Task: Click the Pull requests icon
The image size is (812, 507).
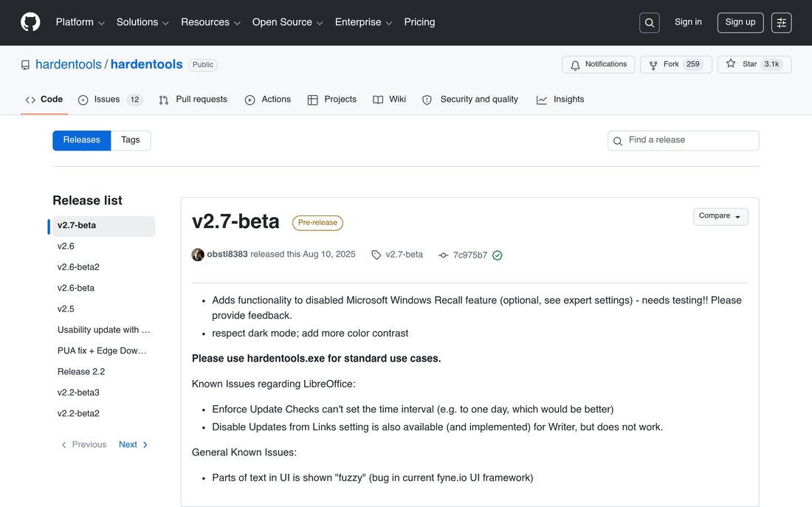Action: click(164, 100)
